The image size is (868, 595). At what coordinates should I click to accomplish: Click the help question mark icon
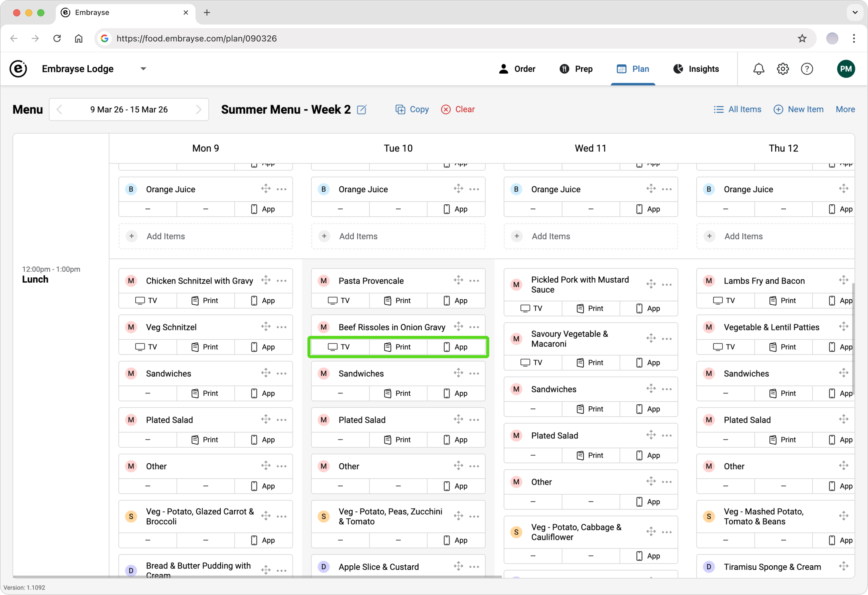[x=807, y=69]
